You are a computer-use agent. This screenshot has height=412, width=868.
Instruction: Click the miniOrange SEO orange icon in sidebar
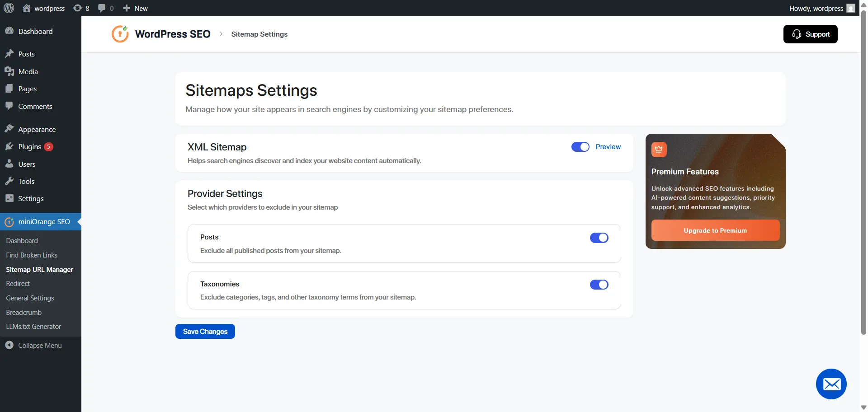9,222
